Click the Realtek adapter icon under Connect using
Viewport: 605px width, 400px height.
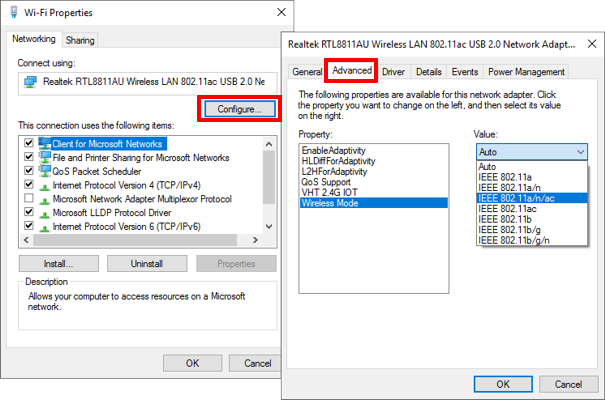point(30,82)
